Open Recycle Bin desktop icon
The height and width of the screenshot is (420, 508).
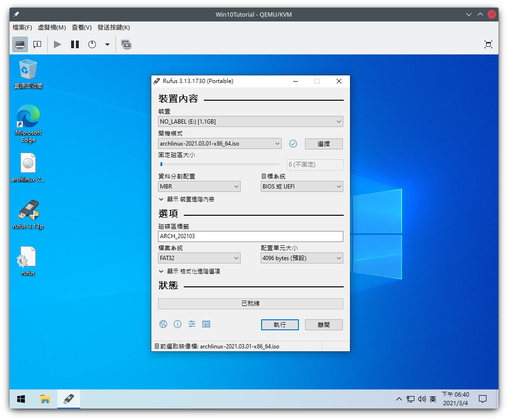click(28, 74)
